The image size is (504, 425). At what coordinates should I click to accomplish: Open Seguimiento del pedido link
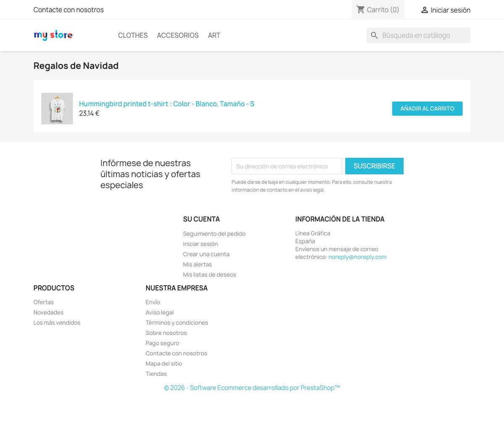coord(214,234)
